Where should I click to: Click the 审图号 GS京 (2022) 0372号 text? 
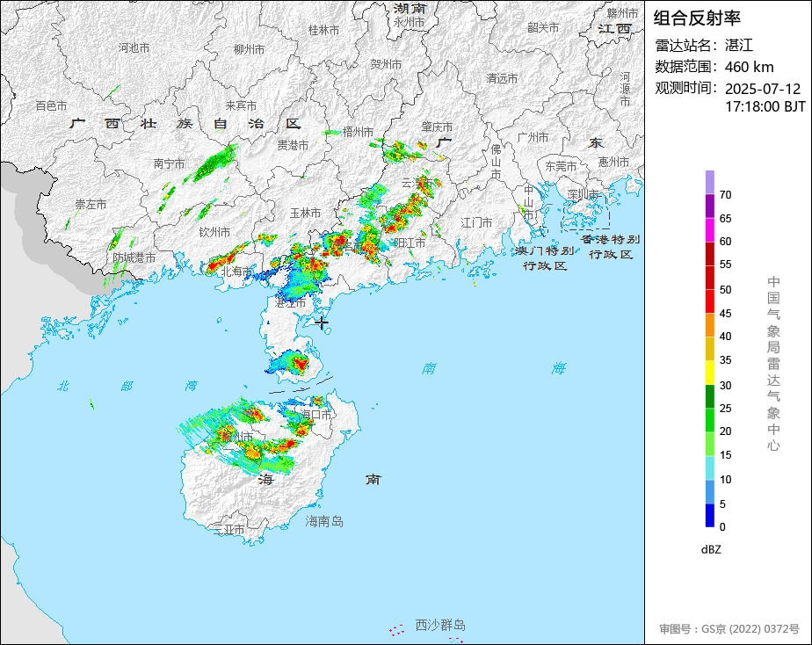pos(729,629)
